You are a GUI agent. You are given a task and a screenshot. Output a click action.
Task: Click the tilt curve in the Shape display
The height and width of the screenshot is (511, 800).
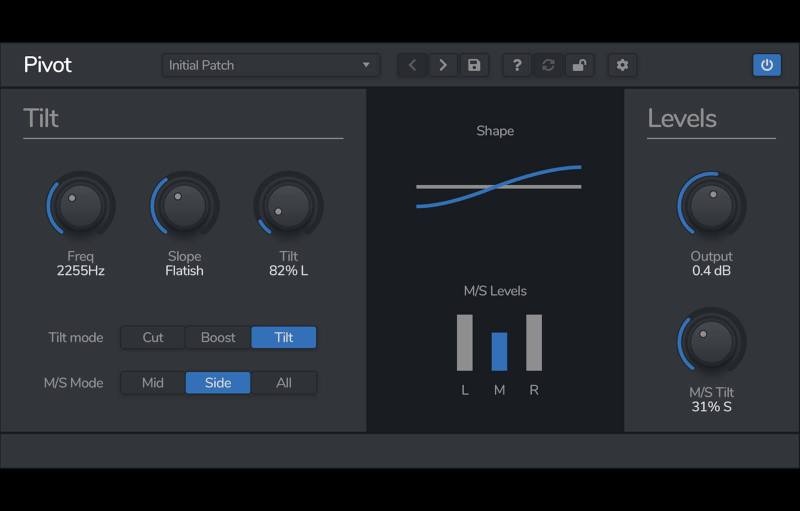coord(498,187)
